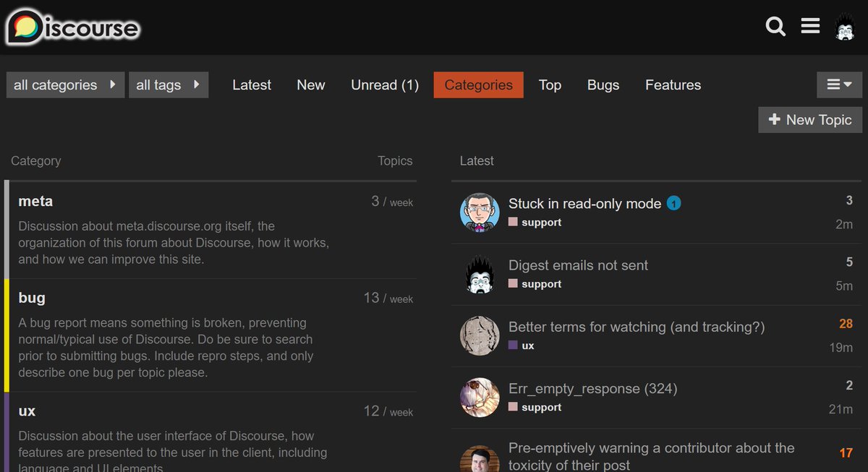868x472 pixels.
Task: Click the New Topic button
Action: (x=810, y=120)
